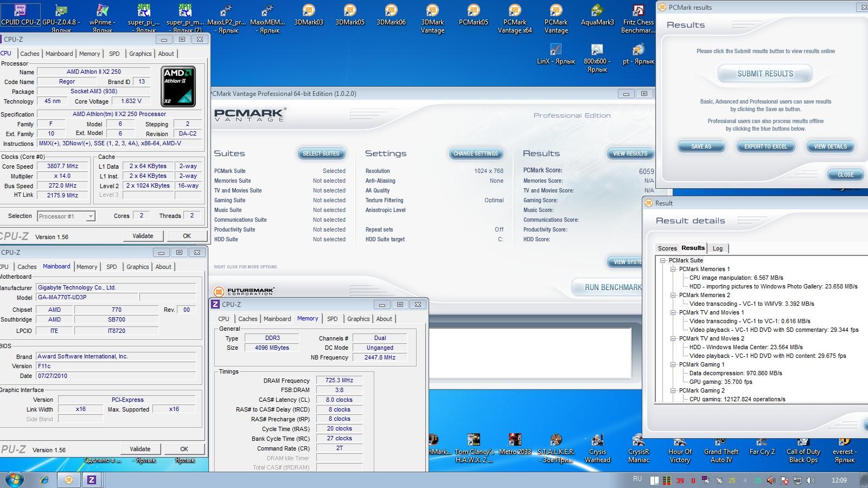Viewport: 868px width, 488px height.
Task: Open Tom Clancy's H.A.W.X. 2 shortcut
Action: pyautogui.click(x=474, y=448)
